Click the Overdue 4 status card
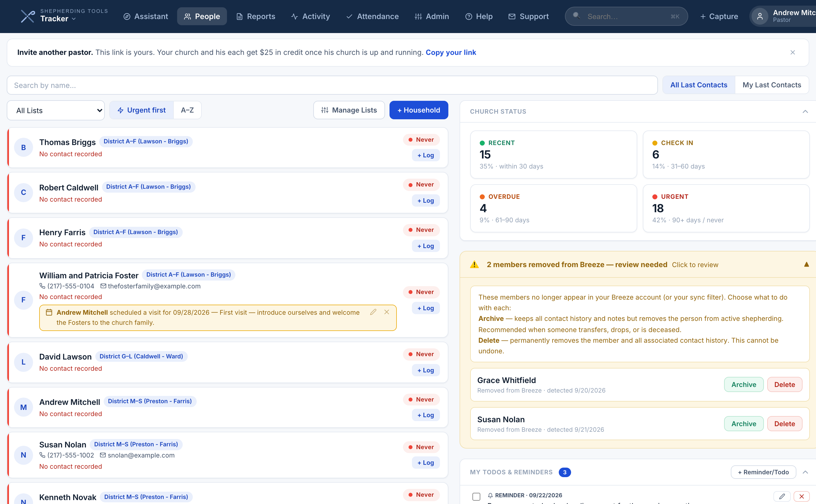The height and width of the screenshot is (504, 816). point(553,208)
